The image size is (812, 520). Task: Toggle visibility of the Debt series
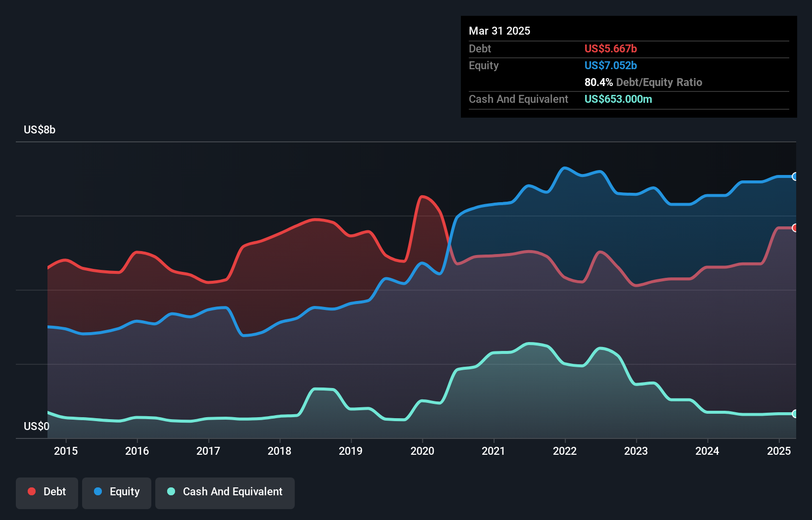(47, 492)
